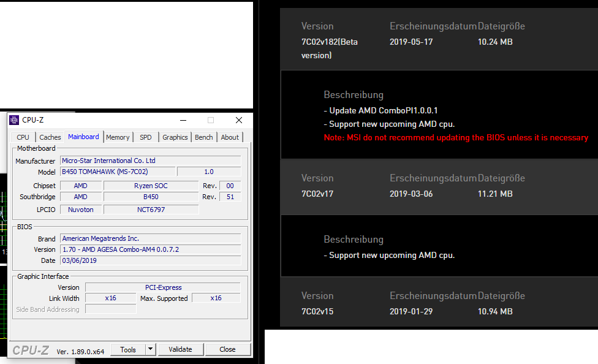This screenshot has width=598, height=364.
Task: Click the Tools button
Action: coord(128,349)
